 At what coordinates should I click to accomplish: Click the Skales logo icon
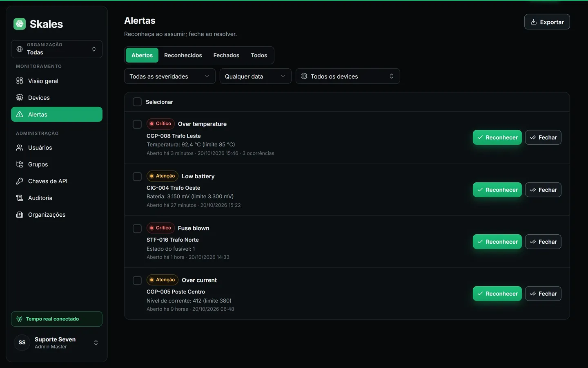pos(20,24)
